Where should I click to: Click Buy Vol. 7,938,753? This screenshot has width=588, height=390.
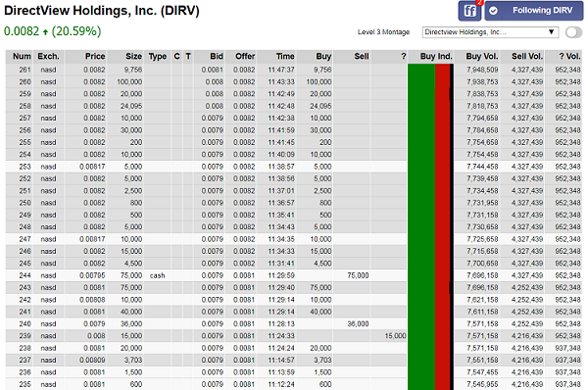coord(482,81)
